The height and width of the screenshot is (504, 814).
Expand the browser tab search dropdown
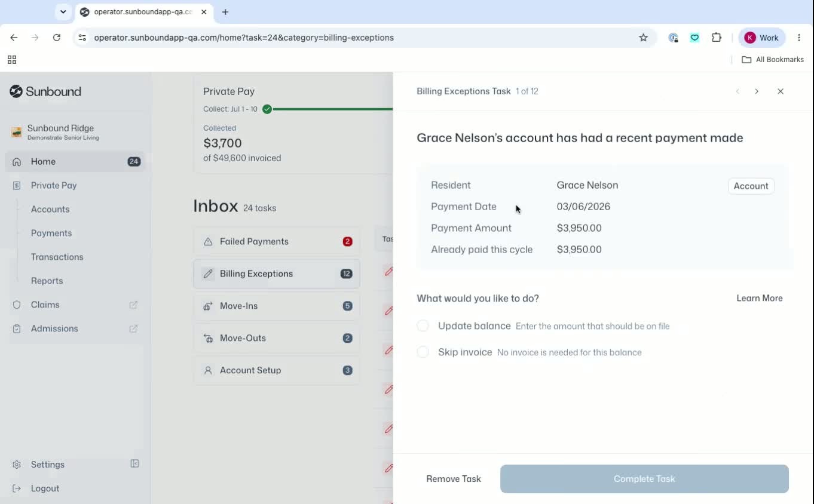point(63,12)
